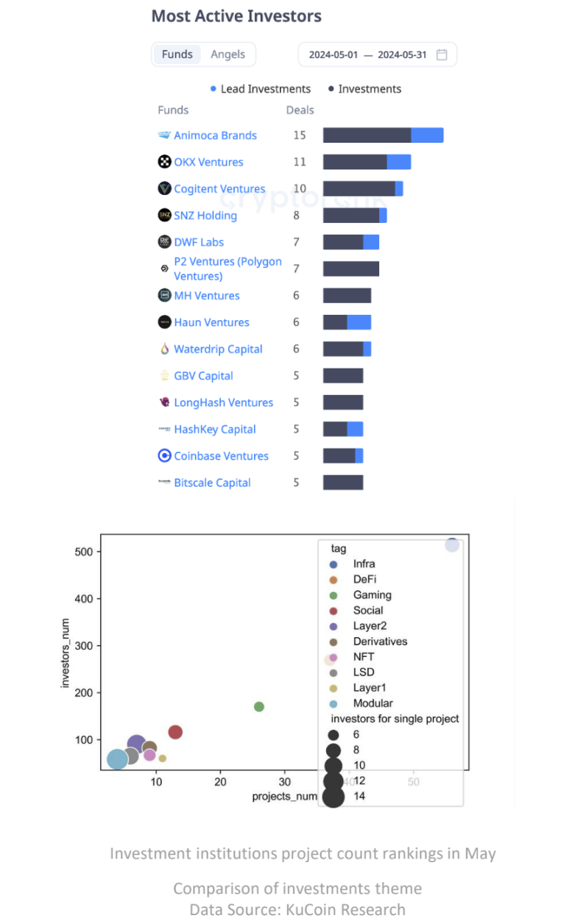The image size is (561, 924).
Task: Switch to the Angels tab
Action: [227, 54]
